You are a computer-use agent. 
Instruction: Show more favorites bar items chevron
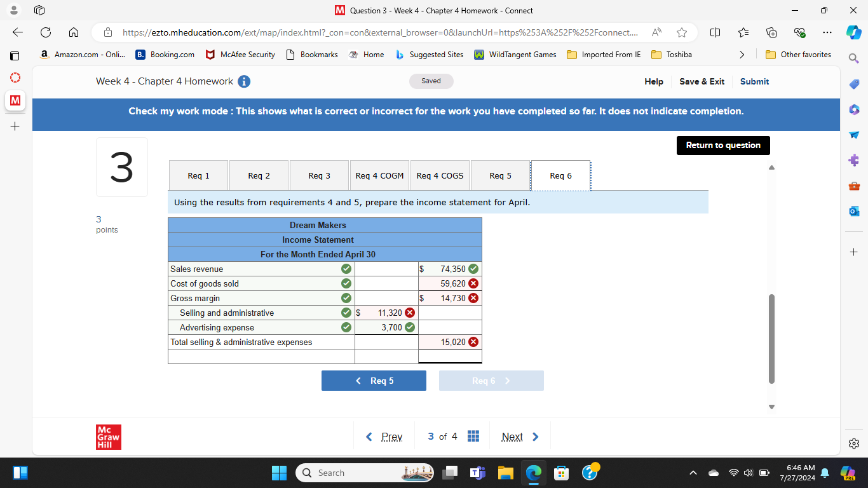click(742, 55)
